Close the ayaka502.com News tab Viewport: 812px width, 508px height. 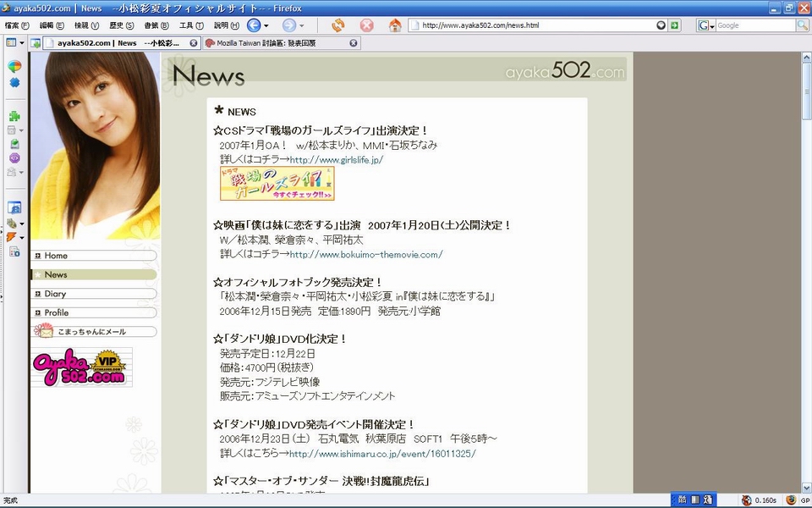click(194, 42)
